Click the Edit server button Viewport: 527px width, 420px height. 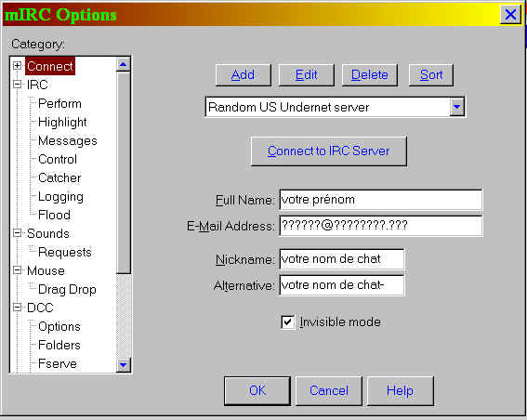306,75
